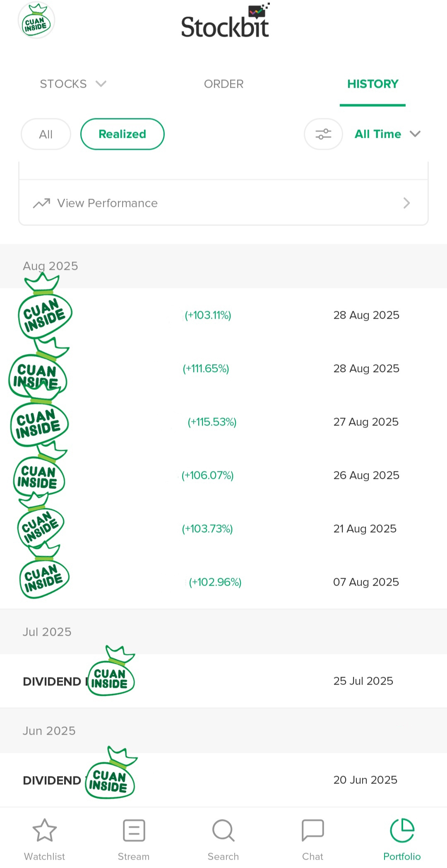Switch to the HISTORY tab
The width and height of the screenshot is (447, 868).
[x=372, y=84]
